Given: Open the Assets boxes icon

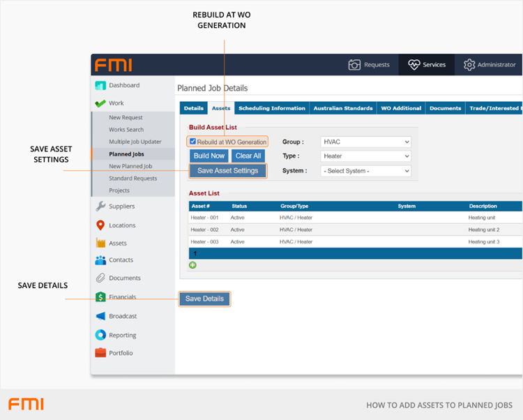Looking at the screenshot, I should click(x=100, y=243).
